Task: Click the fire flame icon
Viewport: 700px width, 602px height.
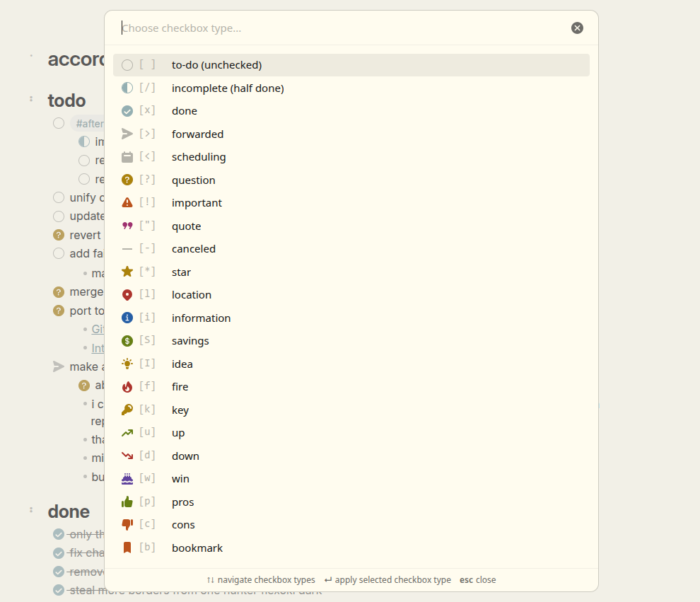Action: pos(127,387)
